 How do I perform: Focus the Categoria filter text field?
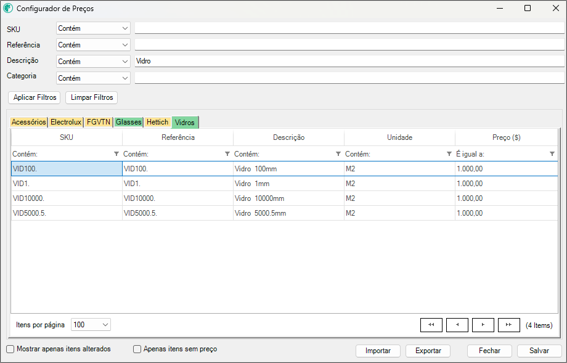tap(349, 78)
